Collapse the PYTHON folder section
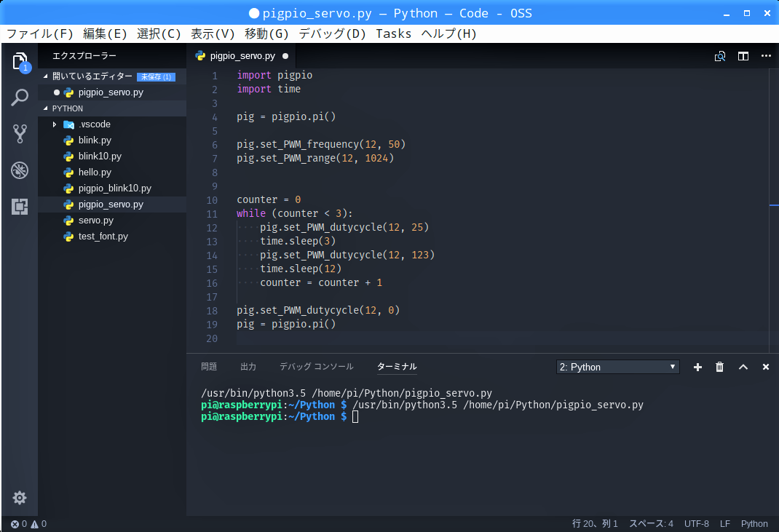 click(45, 108)
